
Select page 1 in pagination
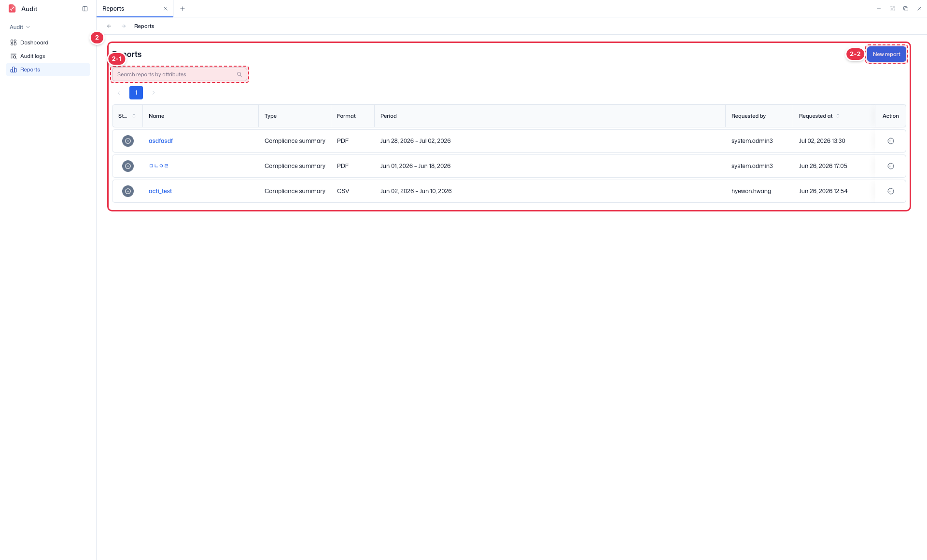pyautogui.click(x=136, y=93)
